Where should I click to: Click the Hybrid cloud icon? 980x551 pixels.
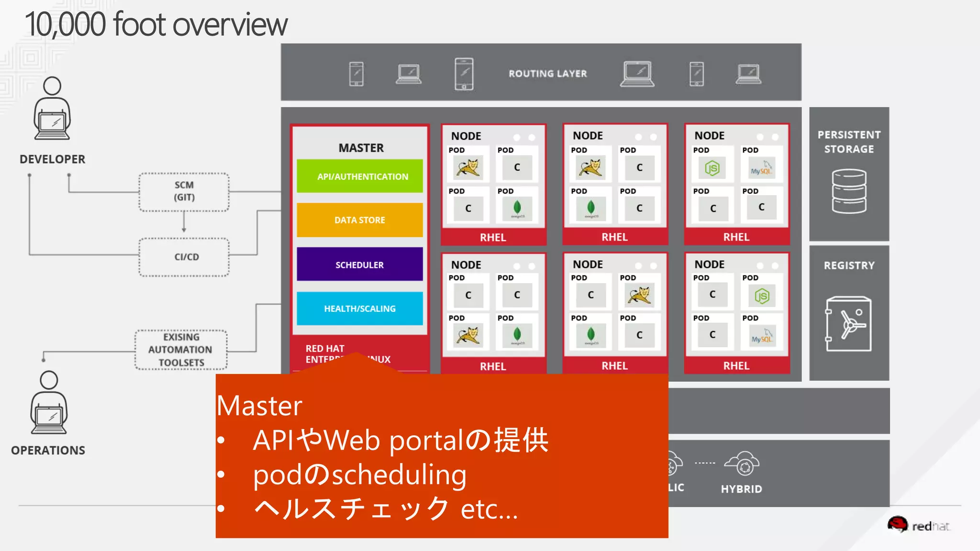[742, 463]
